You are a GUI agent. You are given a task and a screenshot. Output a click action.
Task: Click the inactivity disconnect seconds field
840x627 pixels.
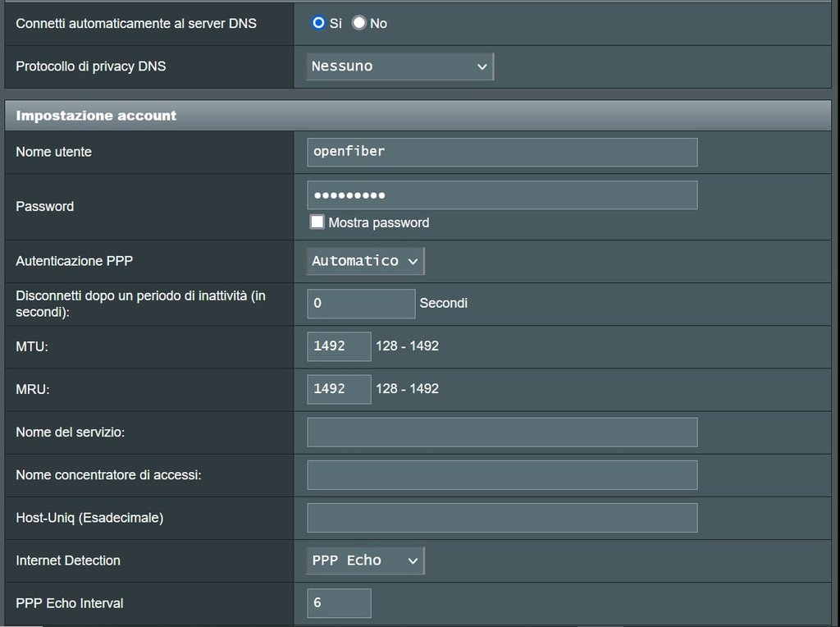coord(361,304)
